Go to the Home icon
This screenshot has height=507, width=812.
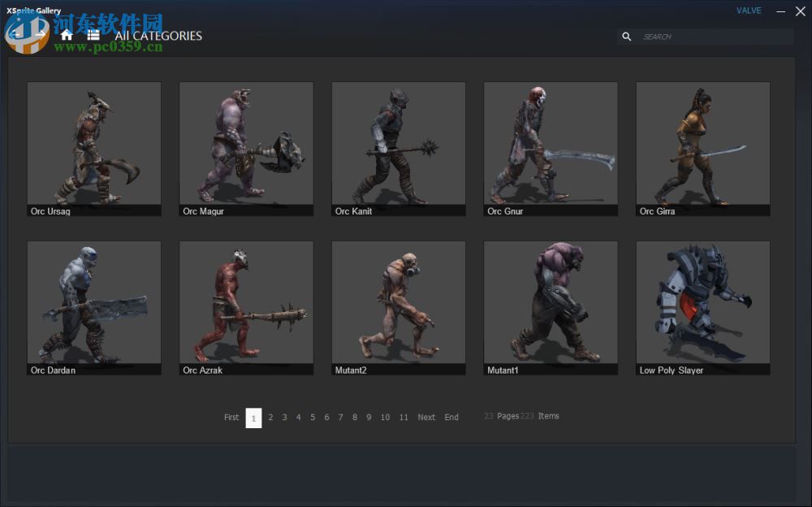click(x=67, y=35)
